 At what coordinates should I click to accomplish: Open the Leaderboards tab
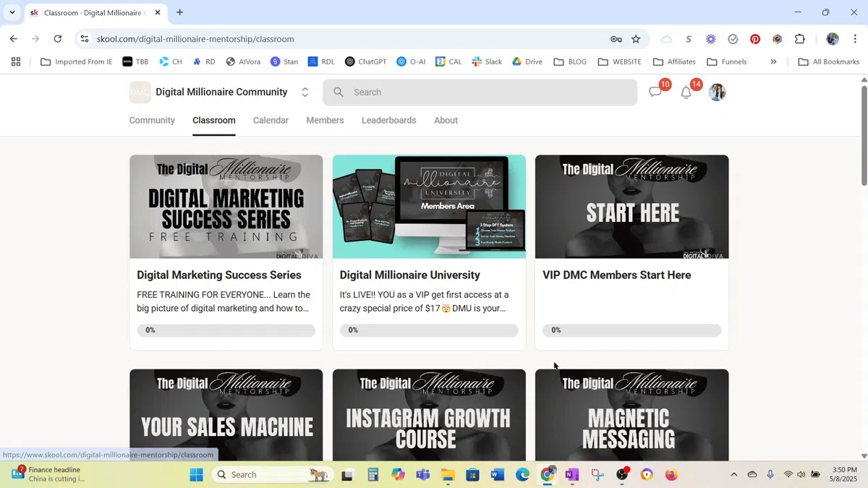[389, 120]
